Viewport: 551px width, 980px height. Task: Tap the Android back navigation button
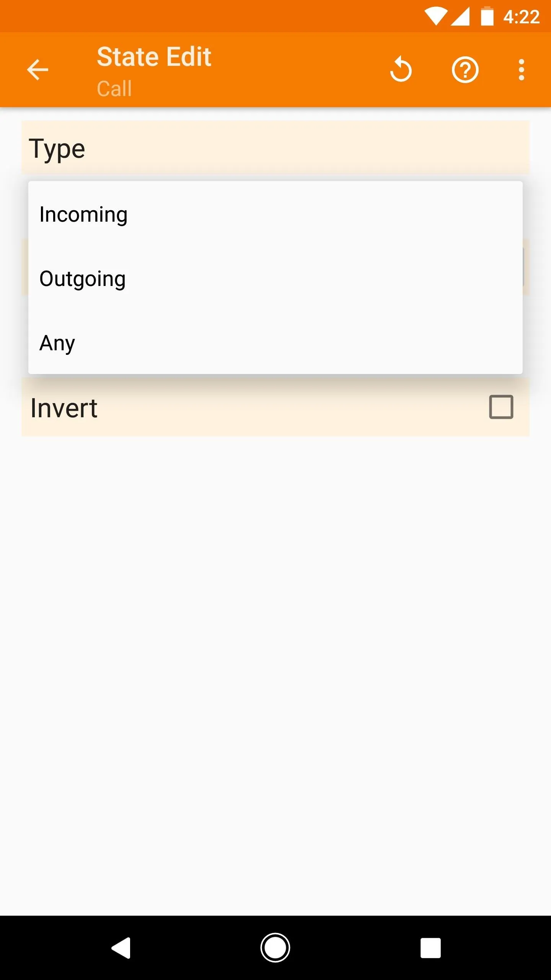121,948
